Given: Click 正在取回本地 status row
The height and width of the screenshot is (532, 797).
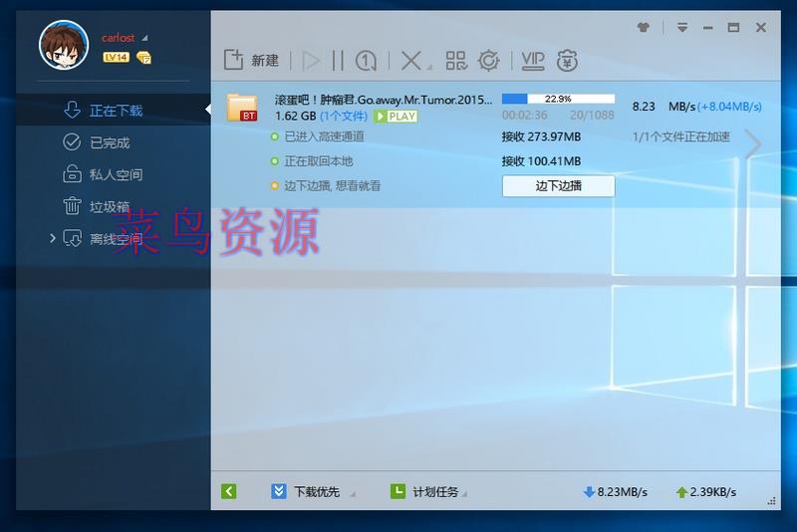Looking at the screenshot, I should 312,161.
